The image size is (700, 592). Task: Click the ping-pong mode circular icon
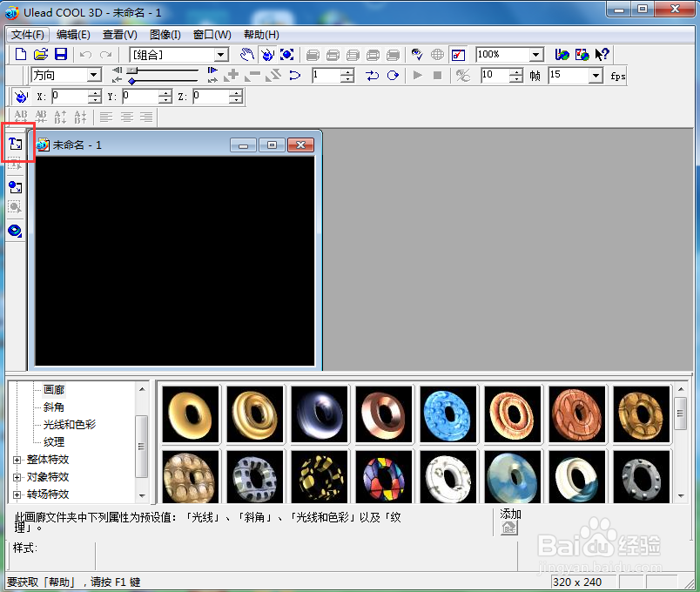[393, 76]
